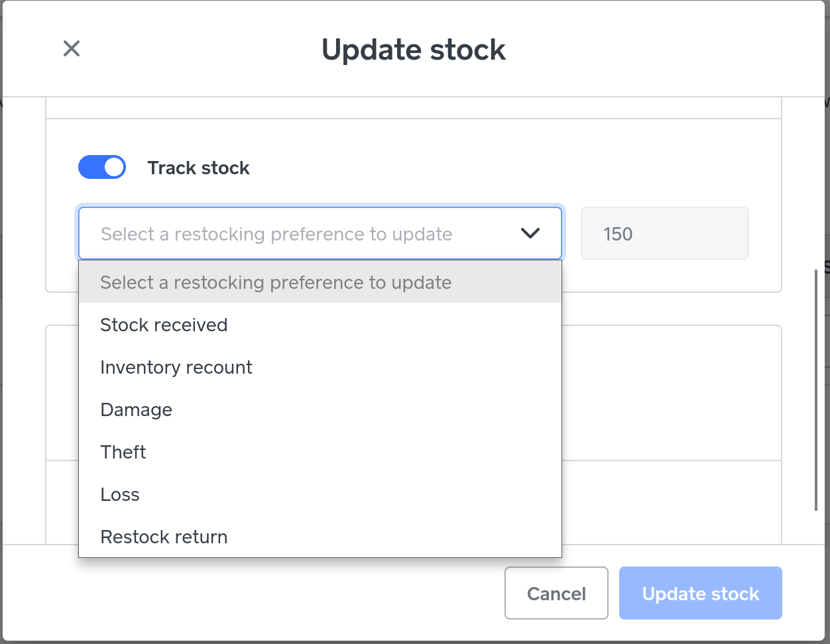
Task: Click the quantity field showing 150
Action: (x=664, y=233)
